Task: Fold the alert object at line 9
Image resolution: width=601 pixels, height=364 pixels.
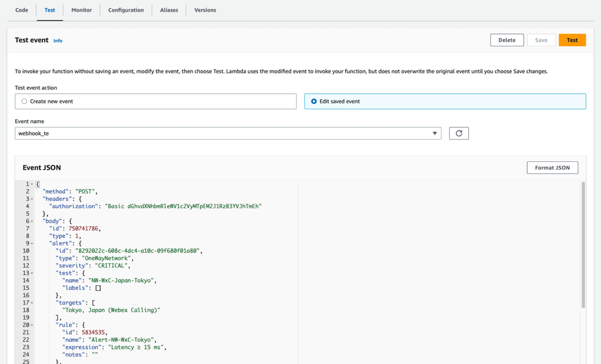Action: pos(32,243)
